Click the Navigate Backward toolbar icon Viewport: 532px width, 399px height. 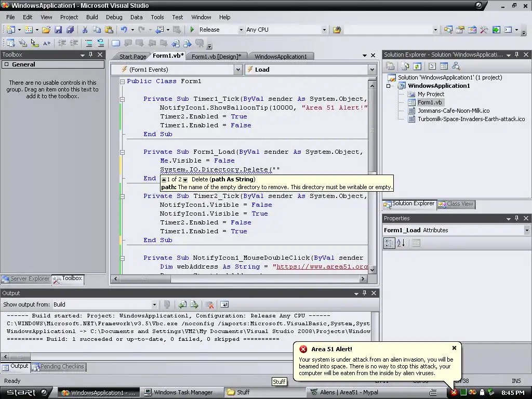click(x=159, y=30)
